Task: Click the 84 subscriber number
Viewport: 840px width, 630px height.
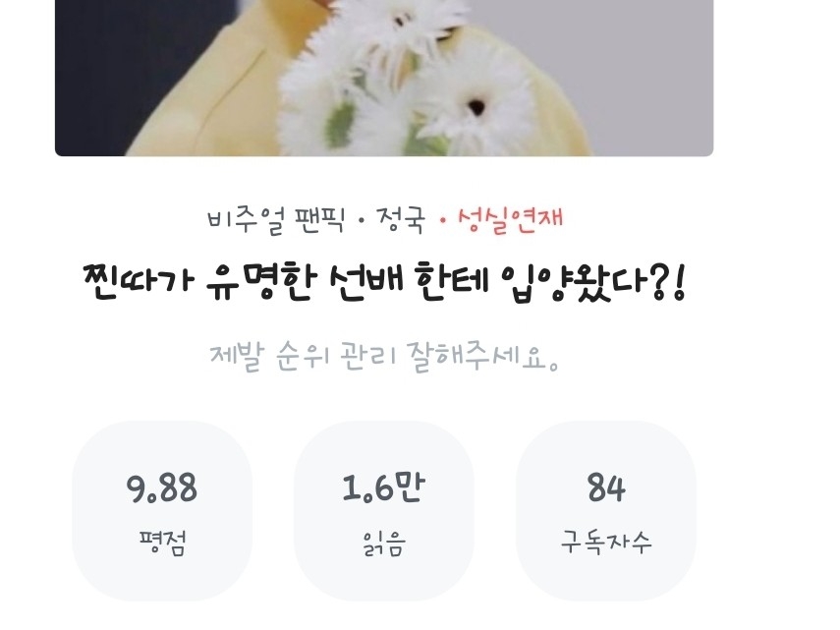Action: [606, 487]
